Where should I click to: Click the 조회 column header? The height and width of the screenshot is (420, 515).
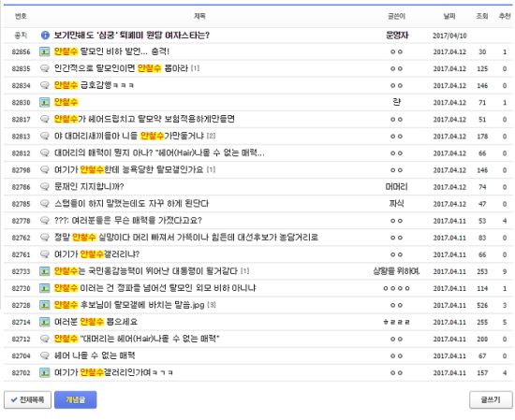click(482, 16)
